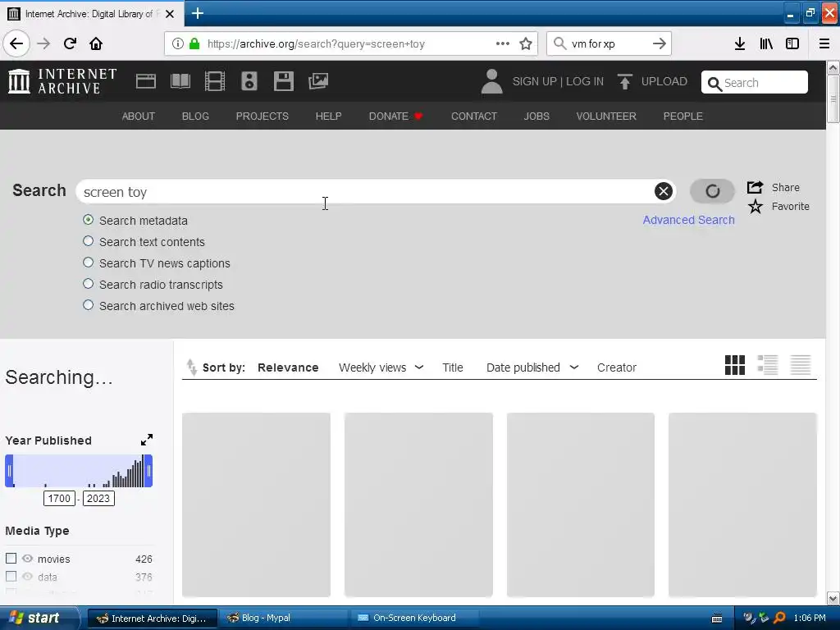Click the user avatar icon
The image size is (840, 630).
[491, 81]
